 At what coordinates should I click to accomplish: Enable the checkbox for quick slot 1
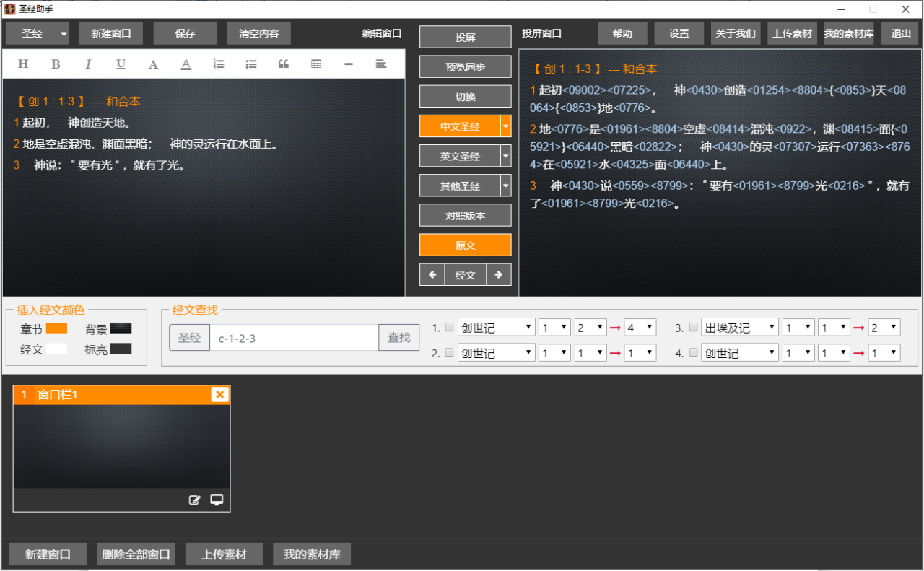pyautogui.click(x=449, y=328)
